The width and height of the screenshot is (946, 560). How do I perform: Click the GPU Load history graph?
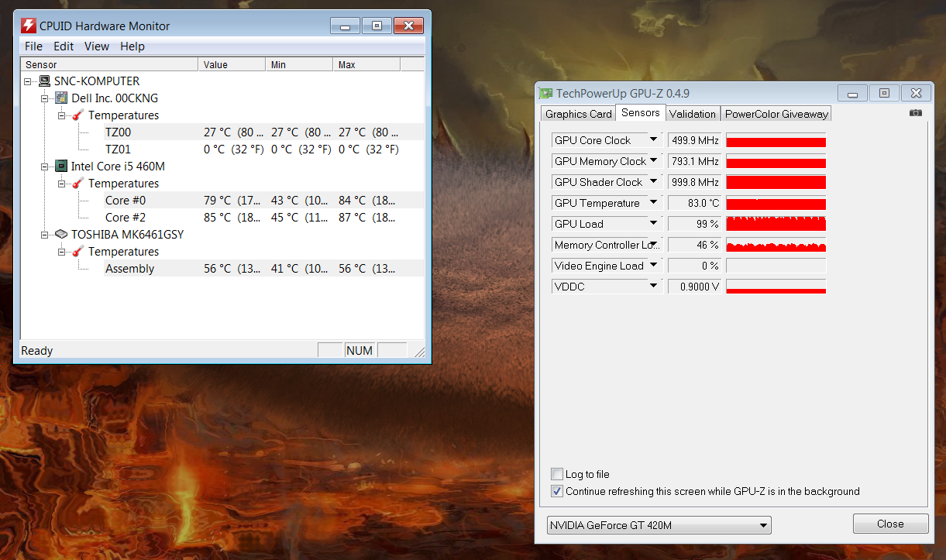coord(776,224)
